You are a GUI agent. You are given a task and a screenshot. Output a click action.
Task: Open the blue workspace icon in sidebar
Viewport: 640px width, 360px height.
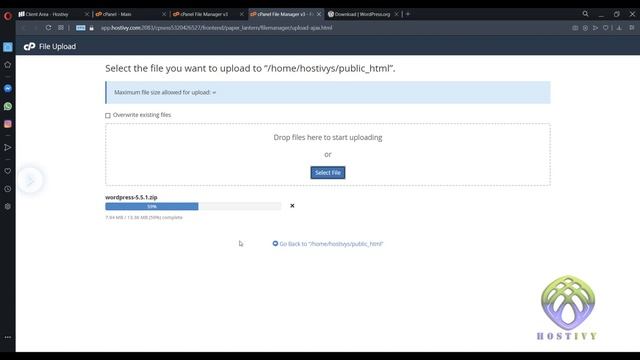[8, 47]
